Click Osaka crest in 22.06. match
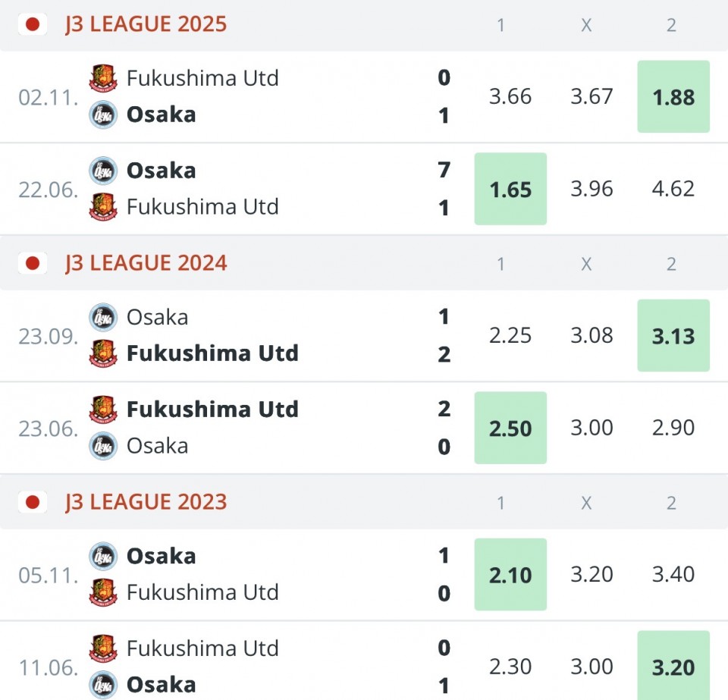Screen dimensions: 728x700 (103, 171)
